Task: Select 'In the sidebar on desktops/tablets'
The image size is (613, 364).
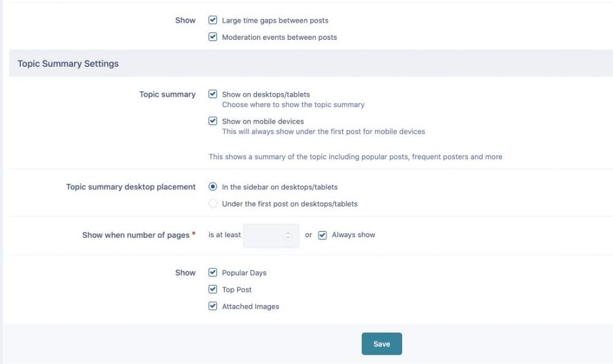Action: click(x=213, y=187)
